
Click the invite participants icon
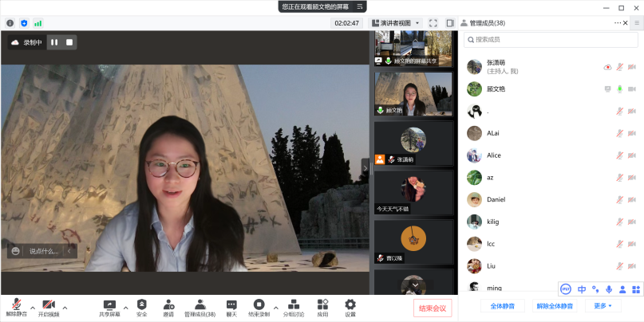click(168, 305)
